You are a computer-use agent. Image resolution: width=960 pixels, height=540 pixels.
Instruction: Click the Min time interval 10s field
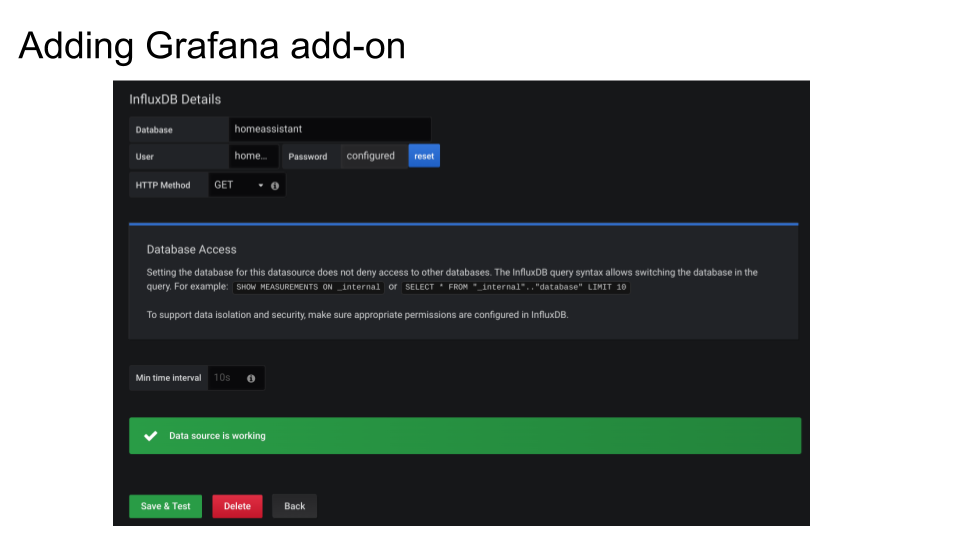[x=225, y=378]
